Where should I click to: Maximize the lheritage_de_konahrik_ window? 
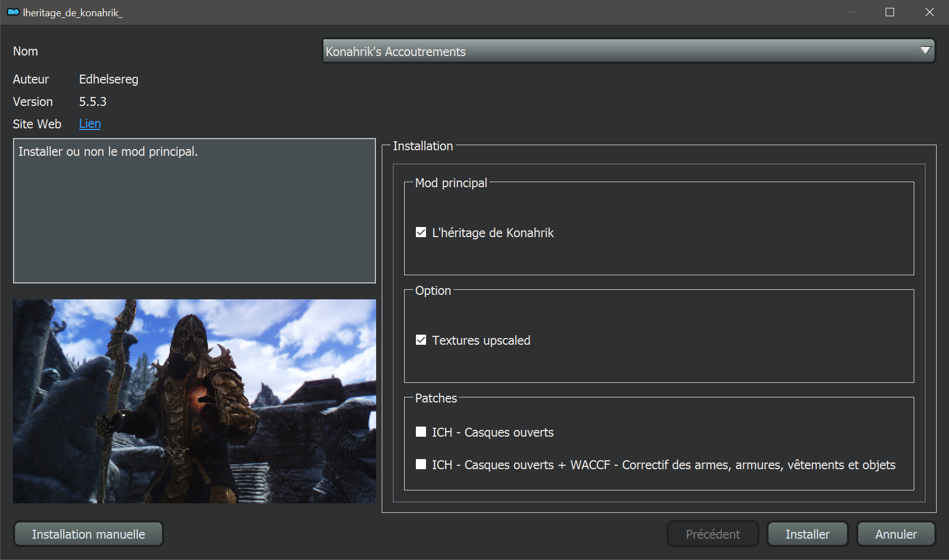[890, 12]
